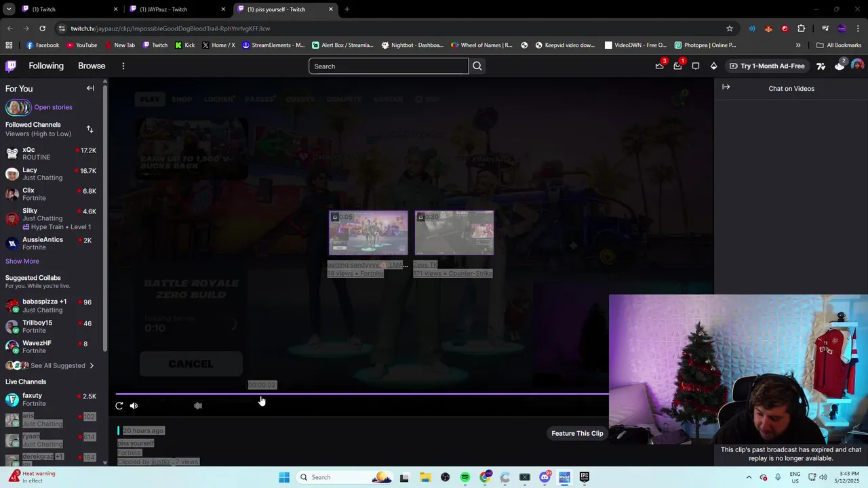Viewport: 868px width, 488px height.
Task: Open the chat clip-expired notice text
Action: tap(791, 454)
